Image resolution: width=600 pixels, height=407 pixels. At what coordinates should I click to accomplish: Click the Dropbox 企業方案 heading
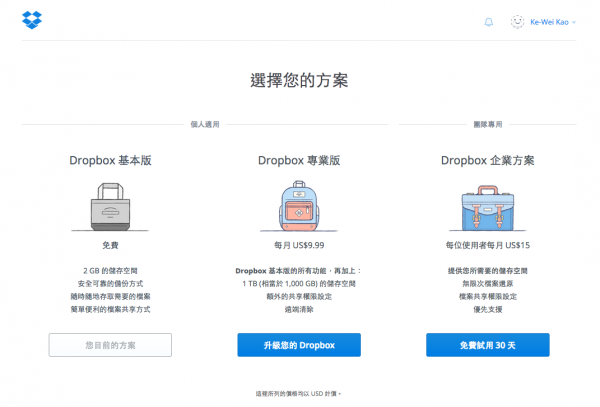click(x=488, y=160)
